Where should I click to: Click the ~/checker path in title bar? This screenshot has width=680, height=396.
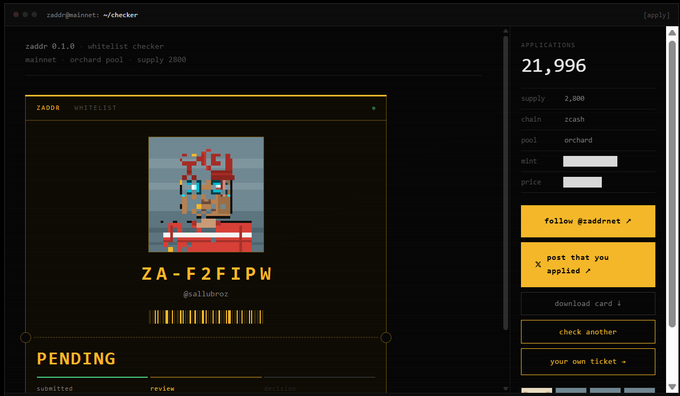coord(120,15)
